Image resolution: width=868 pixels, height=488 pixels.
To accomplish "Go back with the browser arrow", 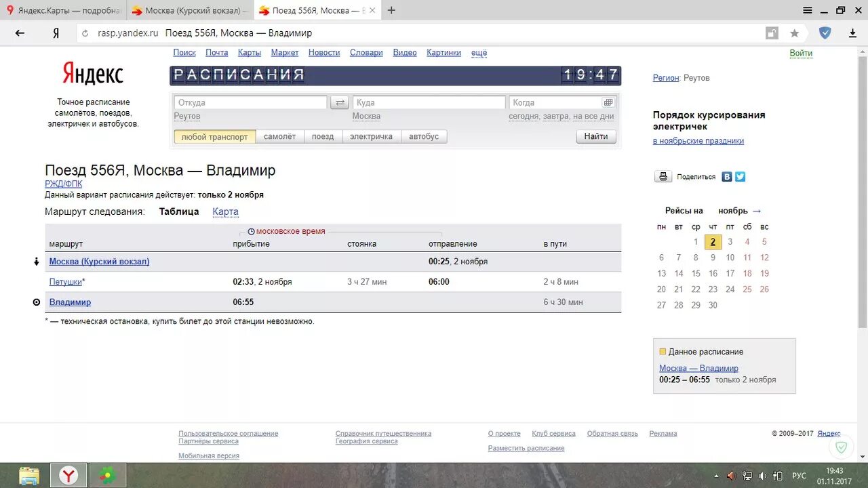I will 20,33.
